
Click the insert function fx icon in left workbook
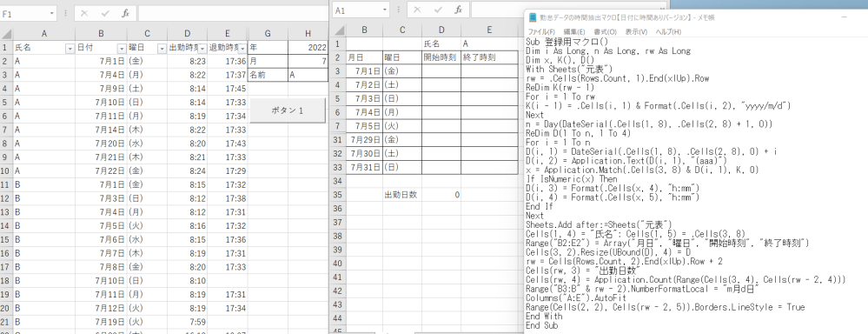point(125,13)
